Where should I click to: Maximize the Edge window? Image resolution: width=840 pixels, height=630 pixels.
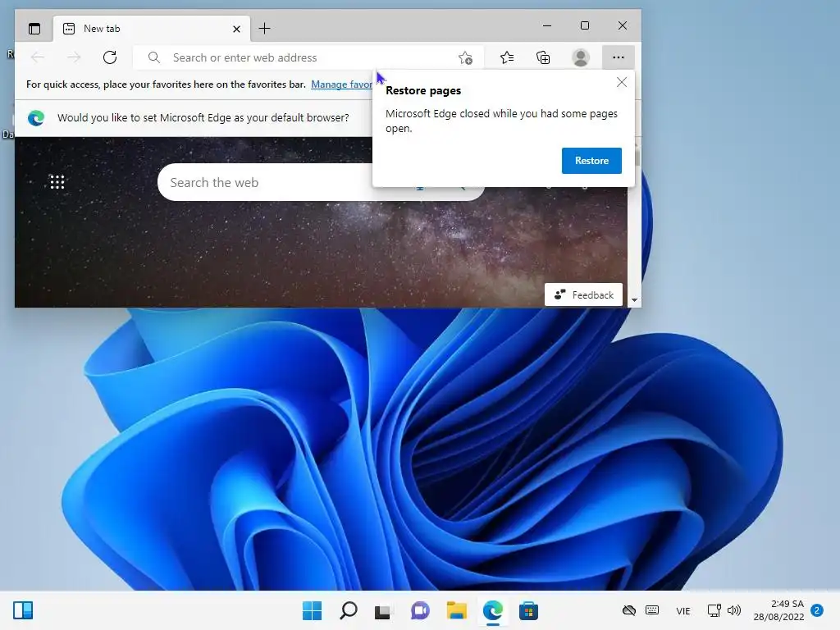(584, 25)
